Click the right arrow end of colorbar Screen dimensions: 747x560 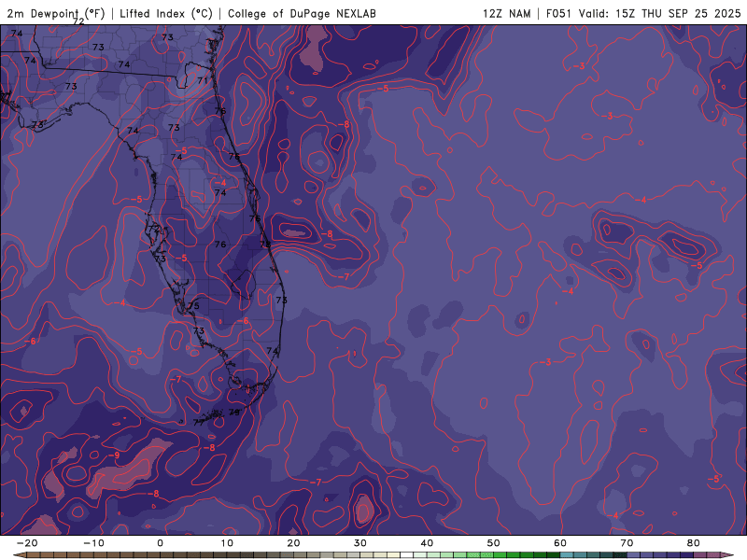click(727, 554)
